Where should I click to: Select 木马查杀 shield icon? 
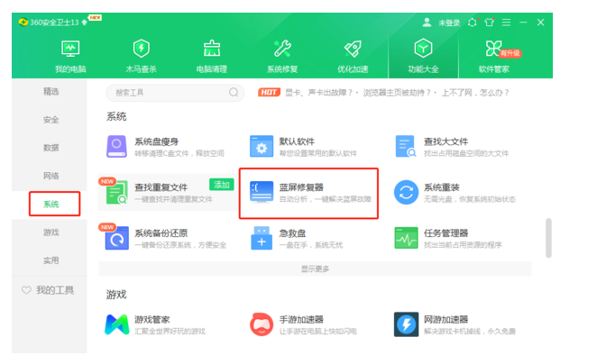(x=142, y=49)
